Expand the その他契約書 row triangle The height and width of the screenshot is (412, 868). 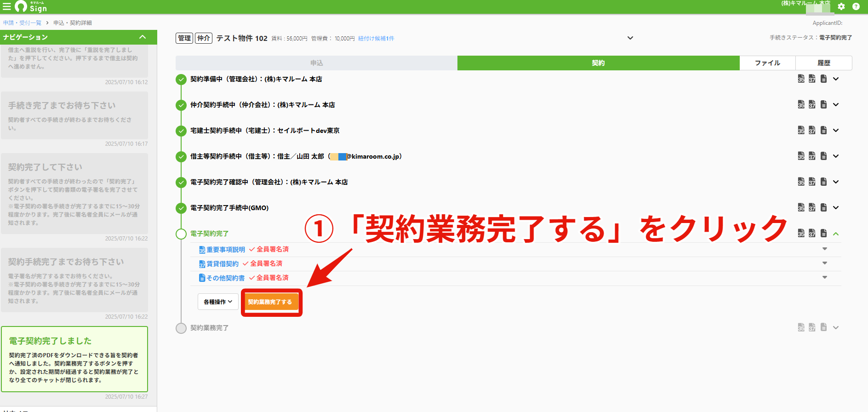(x=825, y=277)
